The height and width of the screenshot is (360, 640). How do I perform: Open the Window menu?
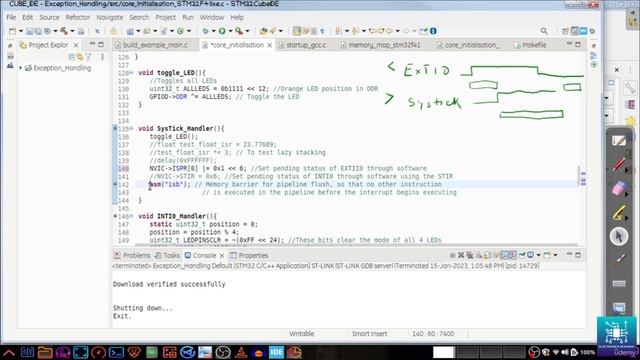click(x=211, y=17)
